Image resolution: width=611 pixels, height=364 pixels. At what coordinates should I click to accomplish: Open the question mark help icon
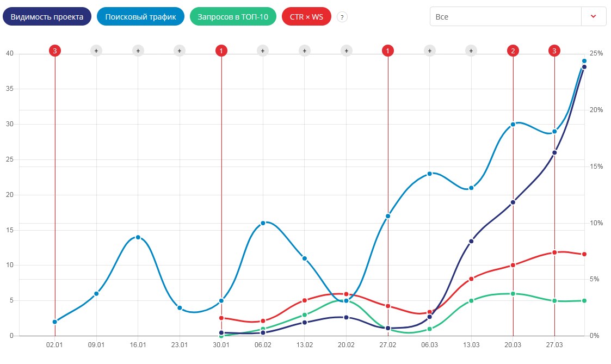pyautogui.click(x=342, y=17)
